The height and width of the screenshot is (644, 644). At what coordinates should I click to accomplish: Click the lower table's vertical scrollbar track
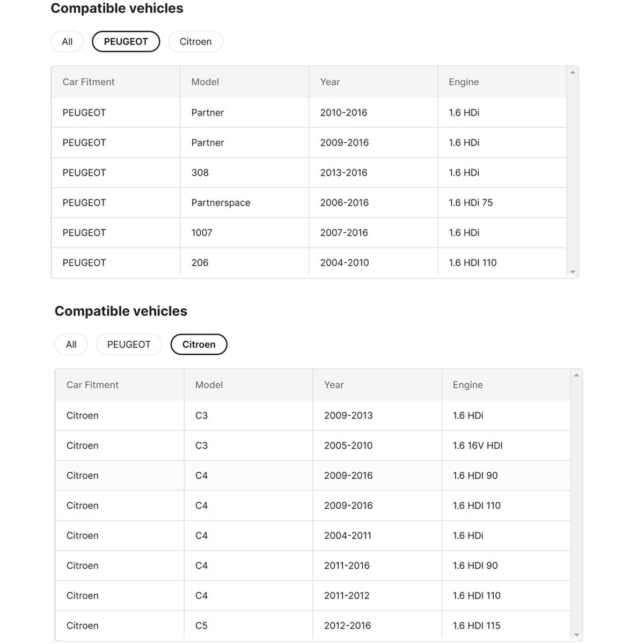pos(576,504)
